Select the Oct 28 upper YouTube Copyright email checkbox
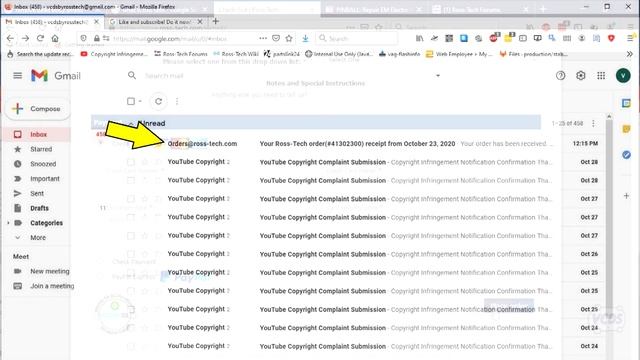Viewport: 640px width, 360px height. 131,162
